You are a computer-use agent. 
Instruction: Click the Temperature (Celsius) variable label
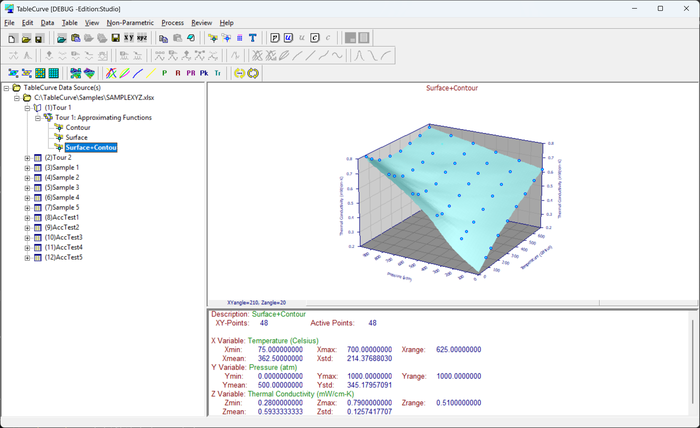pyautogui.click(x=283, y=341)
